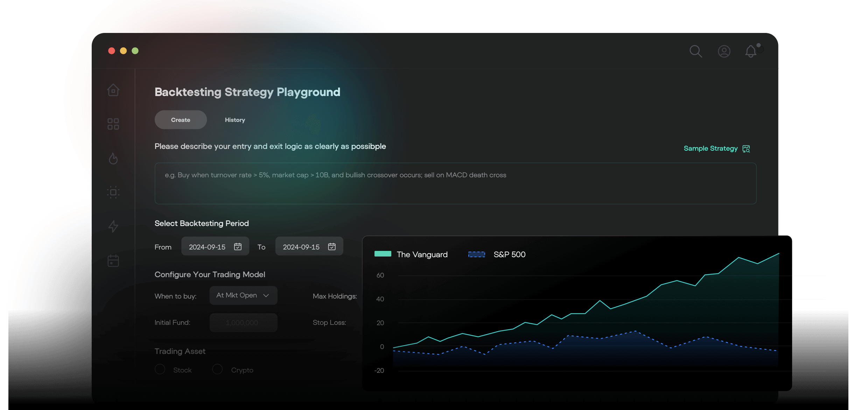Click the flame trending icon in sidebar
The width and height of the screenshot is (868, 410).
[x=113, y=158]
